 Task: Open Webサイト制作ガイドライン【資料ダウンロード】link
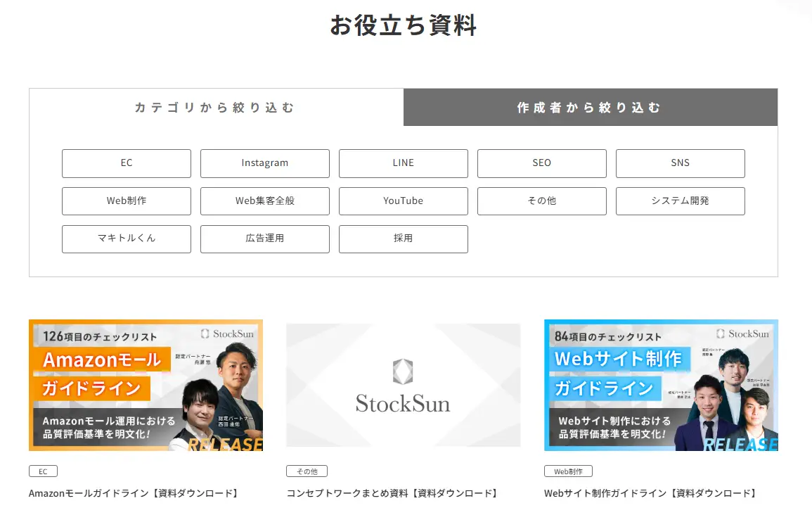(650, 493)
